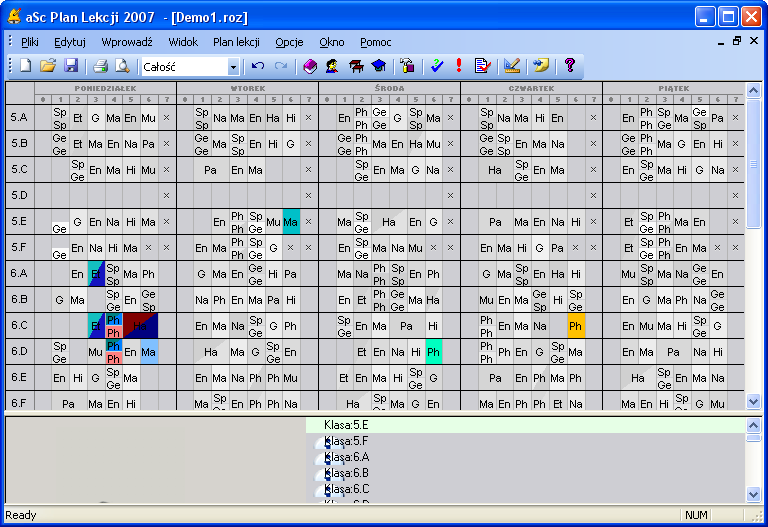Click the PIĄTEK day header
The image size is (768, 527).
coord(673,89)
